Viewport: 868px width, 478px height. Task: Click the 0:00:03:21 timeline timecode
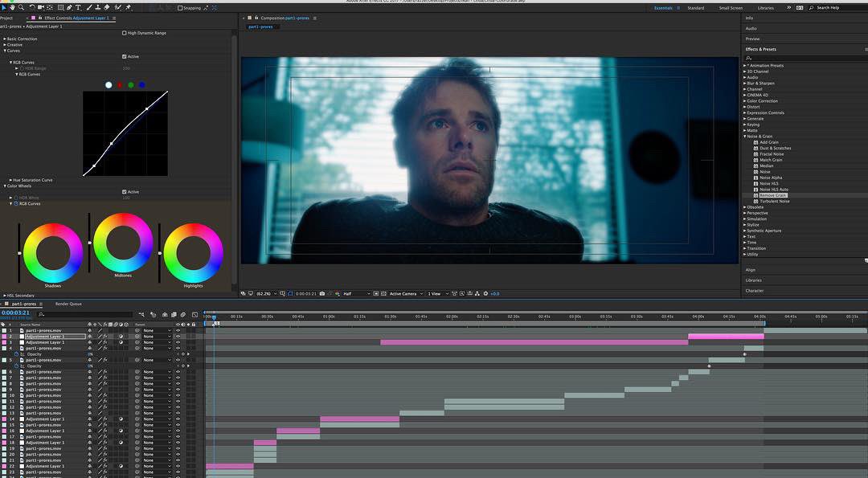tap(15, 313)
